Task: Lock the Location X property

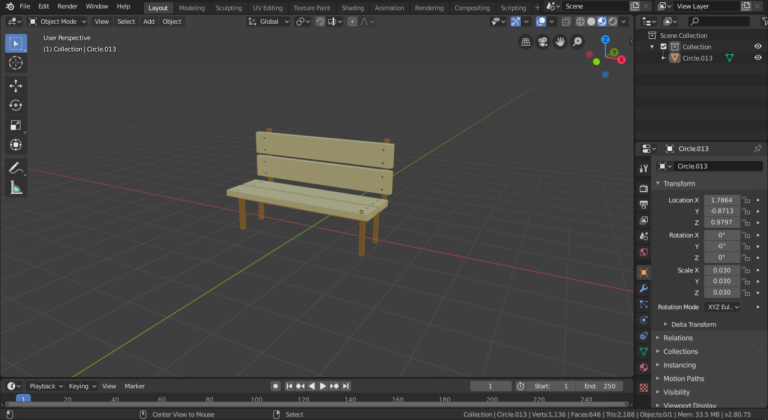Action: click(x=747, y=200)
